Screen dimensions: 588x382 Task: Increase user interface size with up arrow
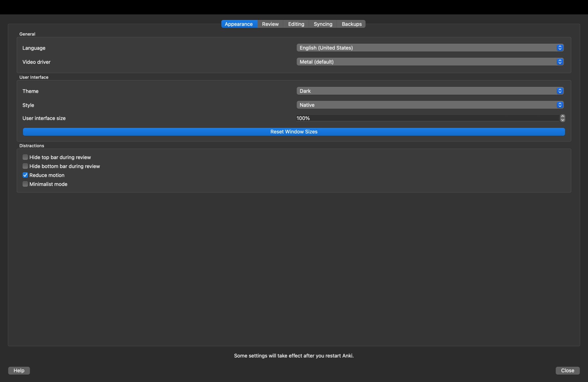563,116
